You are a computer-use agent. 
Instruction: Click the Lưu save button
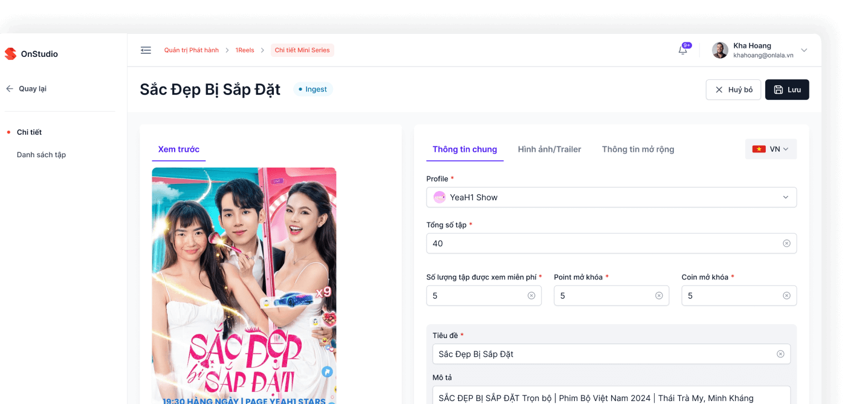pos(787,90)
